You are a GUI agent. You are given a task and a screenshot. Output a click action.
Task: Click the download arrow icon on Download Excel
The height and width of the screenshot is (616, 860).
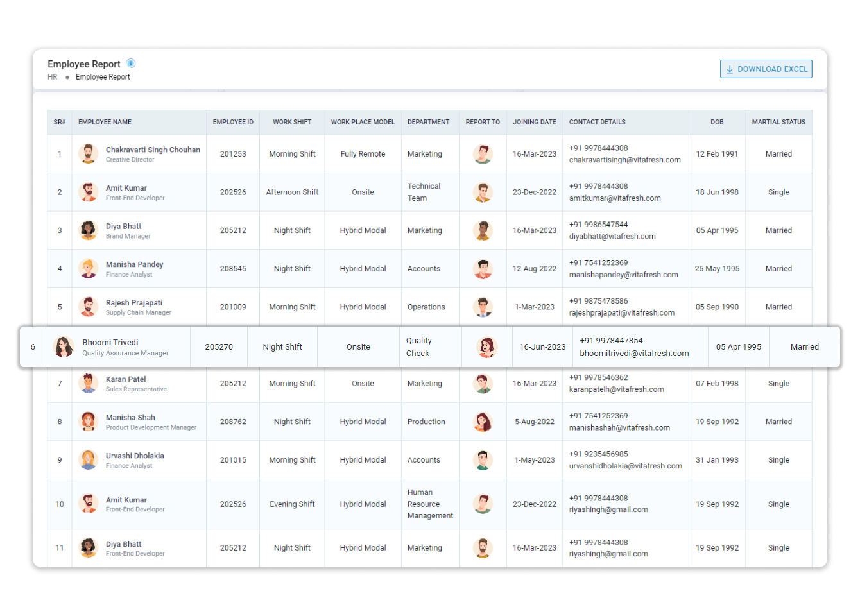pos(729,69)
